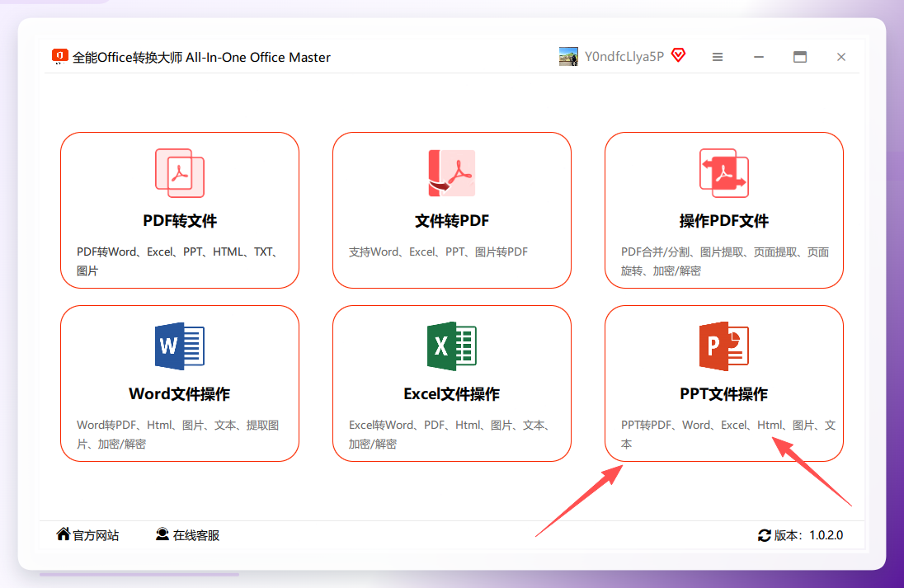Click the red VIP diamond badge
904x588 pixels.
tap(679, 54)
